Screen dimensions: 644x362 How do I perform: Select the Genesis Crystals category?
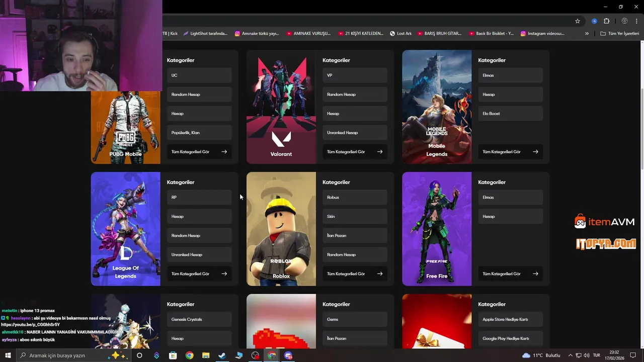tap(199, 320)
